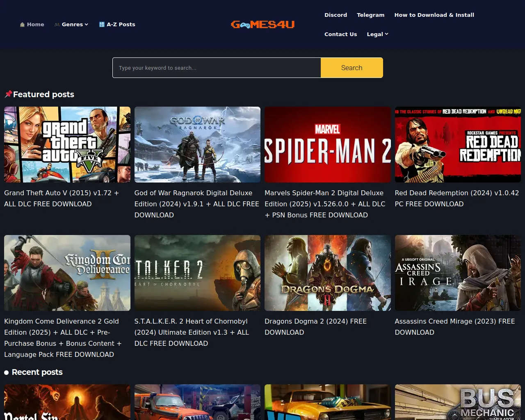The height and width of the screenshot is (420, 525).
Task: Open Spider-Man 2 cover thumbnail
Action: (328, 145)
